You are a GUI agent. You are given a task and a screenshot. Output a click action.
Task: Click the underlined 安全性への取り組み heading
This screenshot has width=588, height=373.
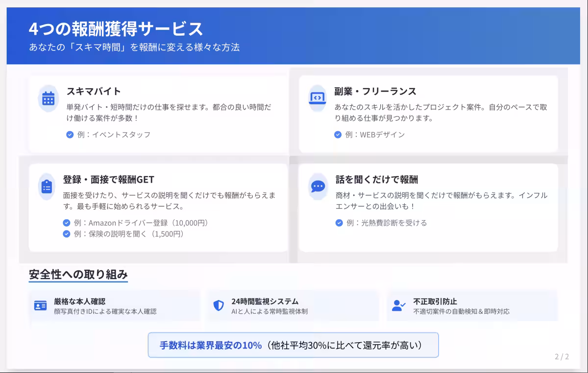coord(78,274)
